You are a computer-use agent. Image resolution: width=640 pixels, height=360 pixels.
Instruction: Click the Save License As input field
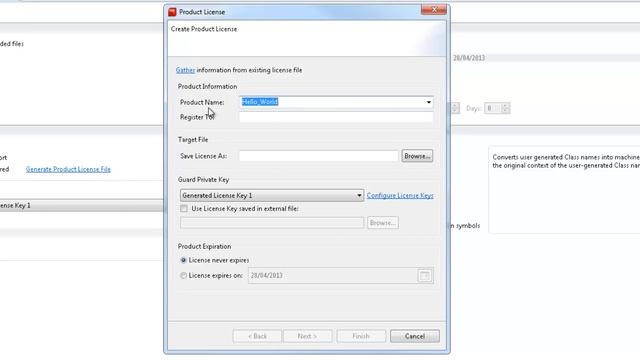point(319,156)
